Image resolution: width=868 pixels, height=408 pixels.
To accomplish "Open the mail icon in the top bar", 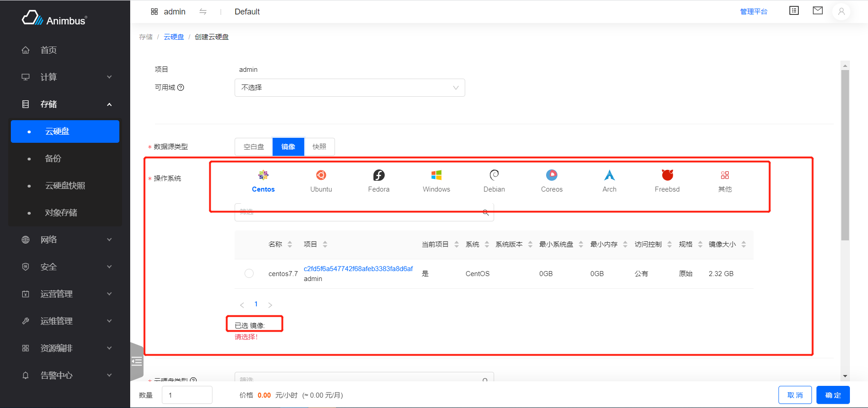I will (x=817, y=10).
